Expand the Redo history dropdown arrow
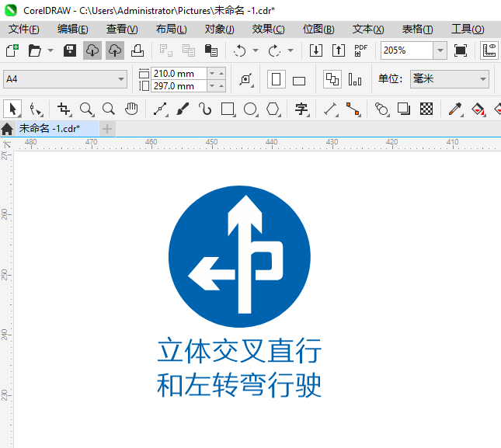 tap(291, 50)
